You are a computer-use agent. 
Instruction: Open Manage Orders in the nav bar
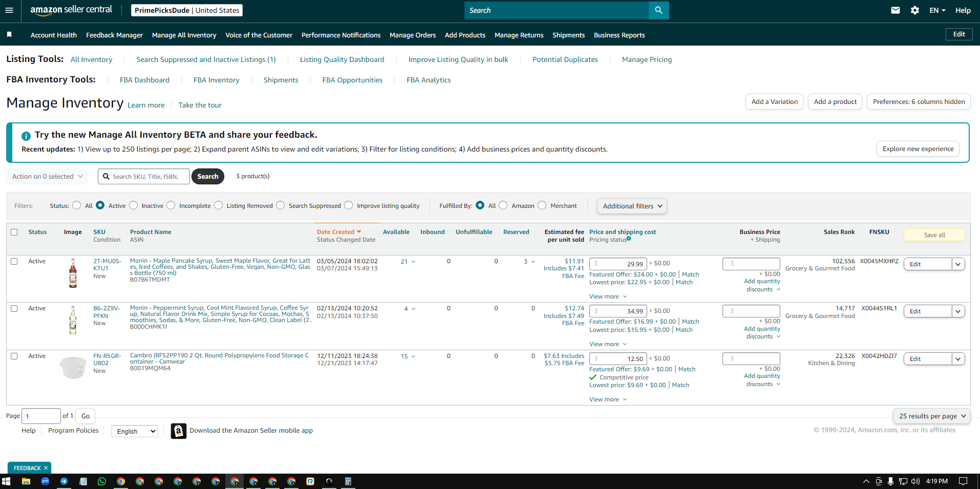point(413,35)
